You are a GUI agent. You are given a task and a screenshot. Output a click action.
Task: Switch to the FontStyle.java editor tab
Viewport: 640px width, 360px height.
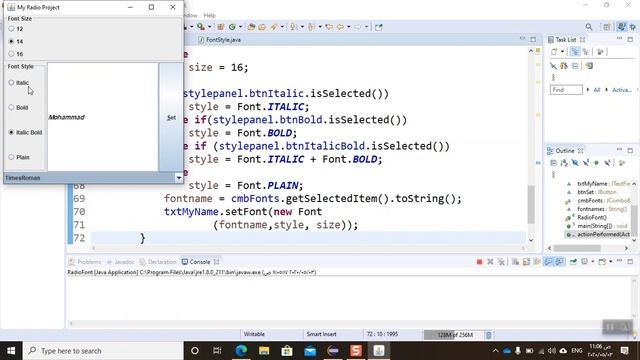tap(220, 40)
